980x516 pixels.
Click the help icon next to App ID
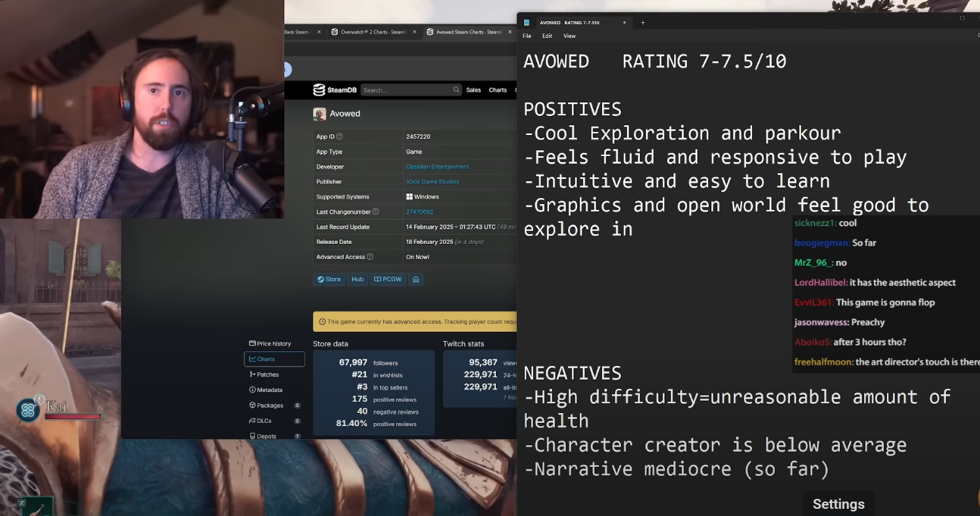pyautogui.click(x=339, y=136)
